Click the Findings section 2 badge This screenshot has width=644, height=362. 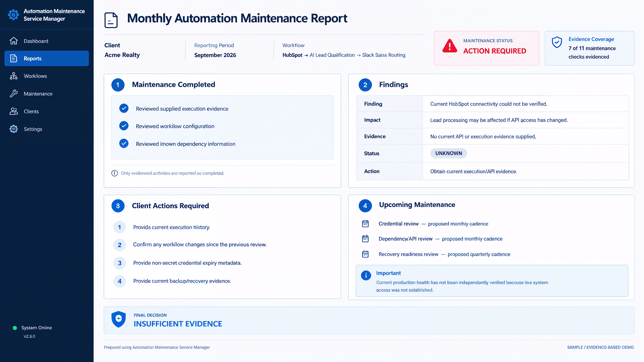tap(365, 85)
